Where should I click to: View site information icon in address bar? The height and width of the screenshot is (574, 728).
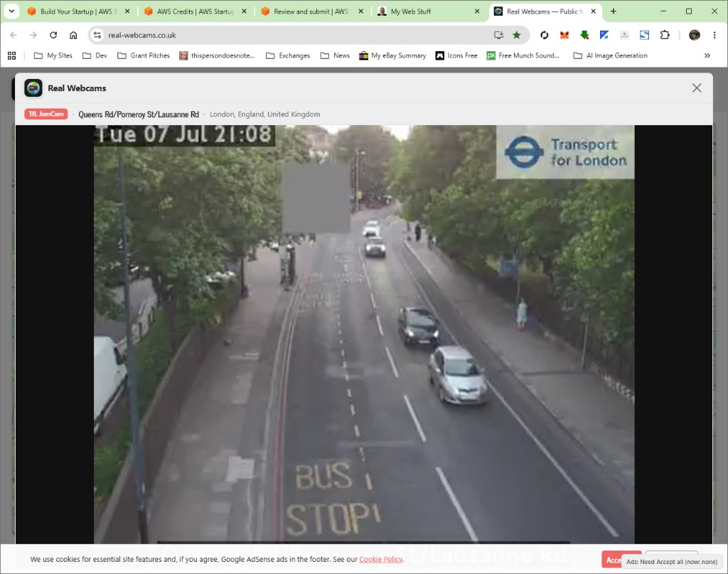point(97,35)
